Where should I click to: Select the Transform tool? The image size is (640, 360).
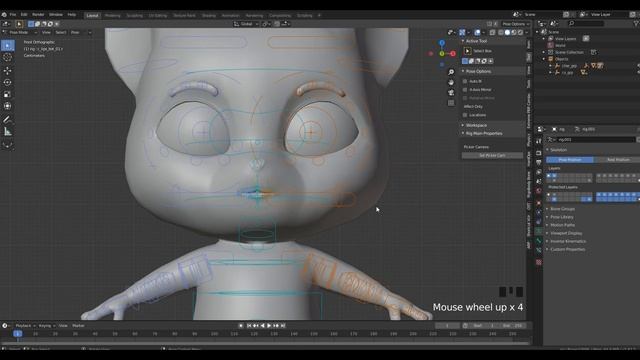coord(7,106)
